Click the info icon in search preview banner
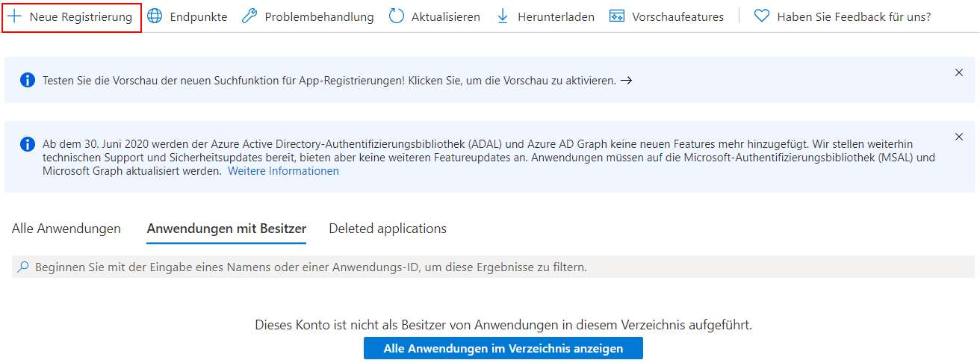 28,80
